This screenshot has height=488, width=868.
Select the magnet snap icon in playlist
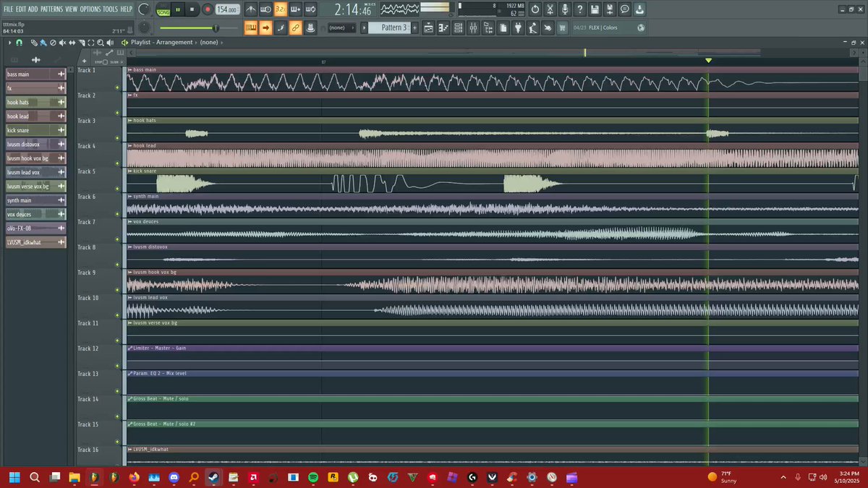[x=20, y=43]
